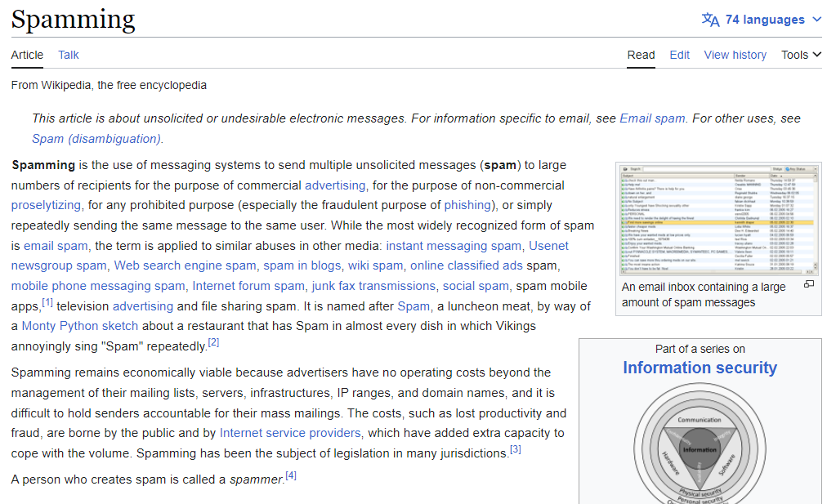Screen dimensions: 836x504
Task: Open the online classified ads link
Action: [467, 265]
